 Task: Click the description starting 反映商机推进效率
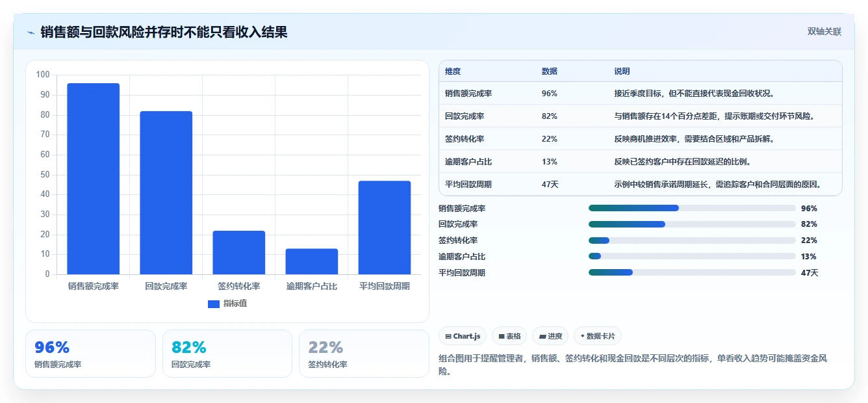(x=694, y=139)
